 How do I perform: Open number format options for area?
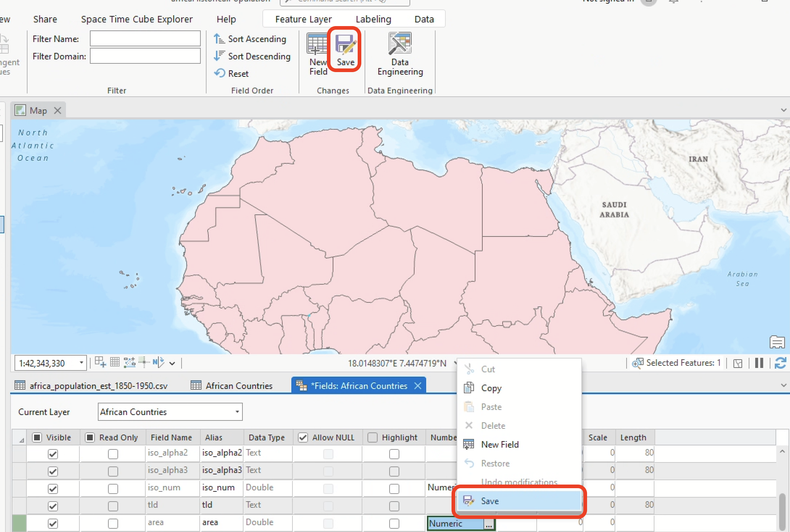[x=489, y=524]
